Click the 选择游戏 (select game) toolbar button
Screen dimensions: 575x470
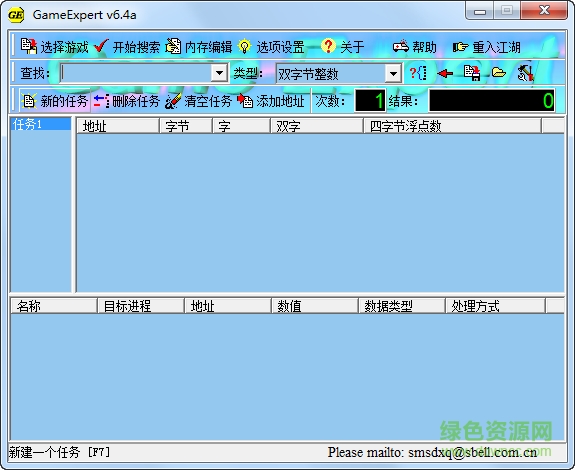coord(54,47)
